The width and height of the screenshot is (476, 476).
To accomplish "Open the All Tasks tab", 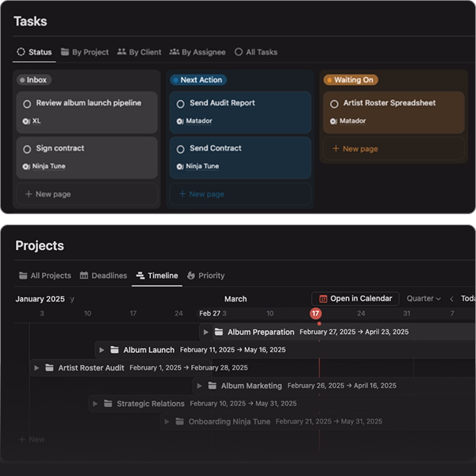I will point(256,52).
